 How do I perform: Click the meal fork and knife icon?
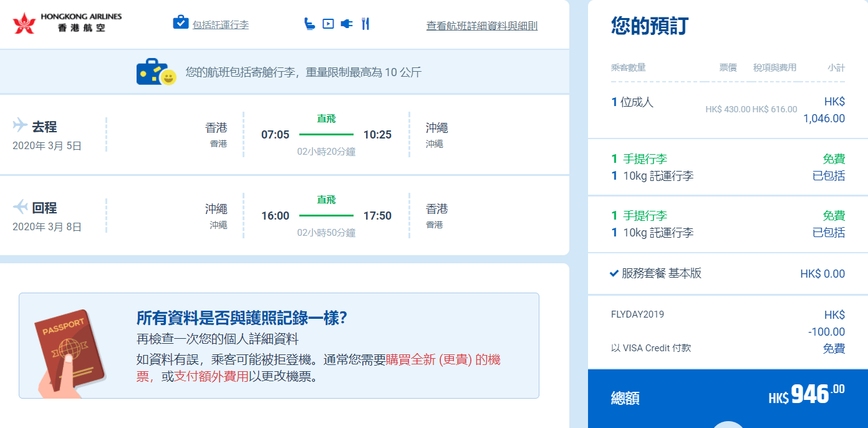[365, 24]
